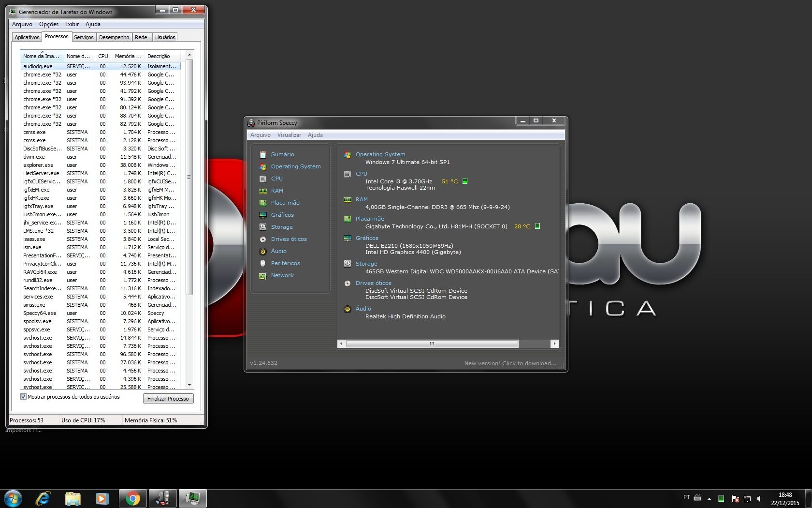Click PT language indicator in tray
Image resolution: width=812 pixels, height=508 pixels.
tap(686, 497)
